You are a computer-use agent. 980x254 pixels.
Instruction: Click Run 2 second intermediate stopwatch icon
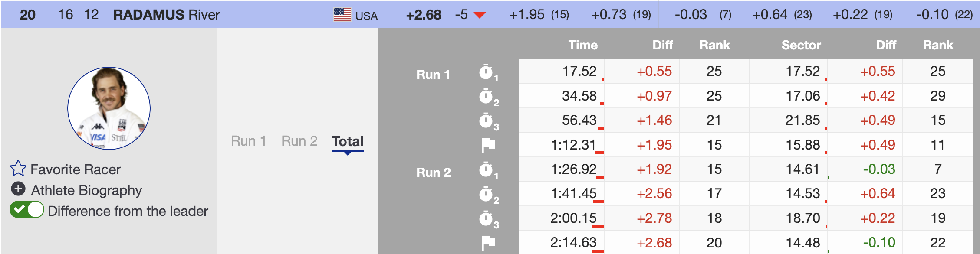pyautogui.click(x=487, y=195)
